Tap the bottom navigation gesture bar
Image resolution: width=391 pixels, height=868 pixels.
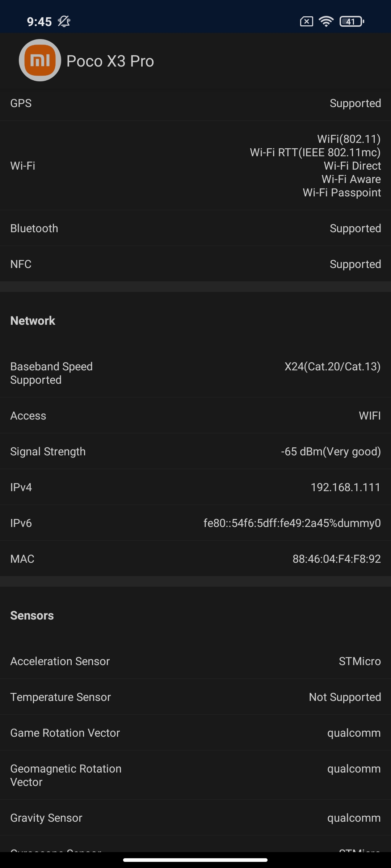pyautogui.click(x=195, y=860)
